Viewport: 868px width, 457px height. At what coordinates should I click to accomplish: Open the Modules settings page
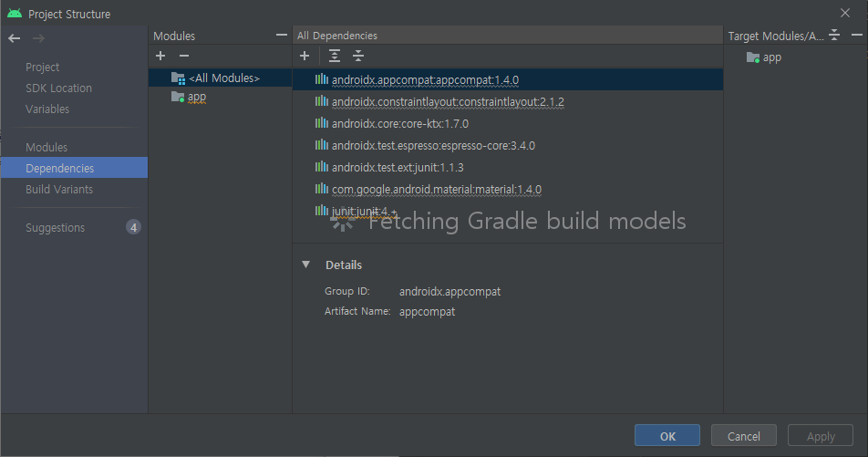[46, 148]
